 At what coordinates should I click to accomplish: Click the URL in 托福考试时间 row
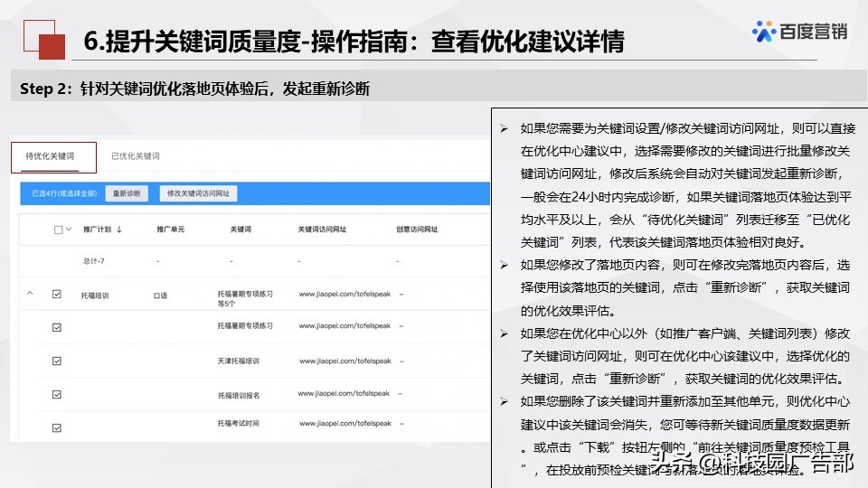point(345,423)
